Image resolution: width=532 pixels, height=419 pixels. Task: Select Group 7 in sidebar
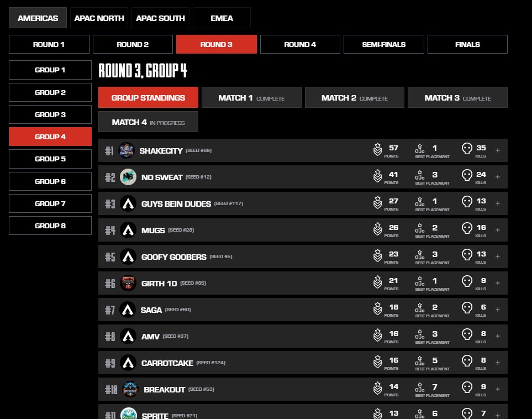(50, 203)
